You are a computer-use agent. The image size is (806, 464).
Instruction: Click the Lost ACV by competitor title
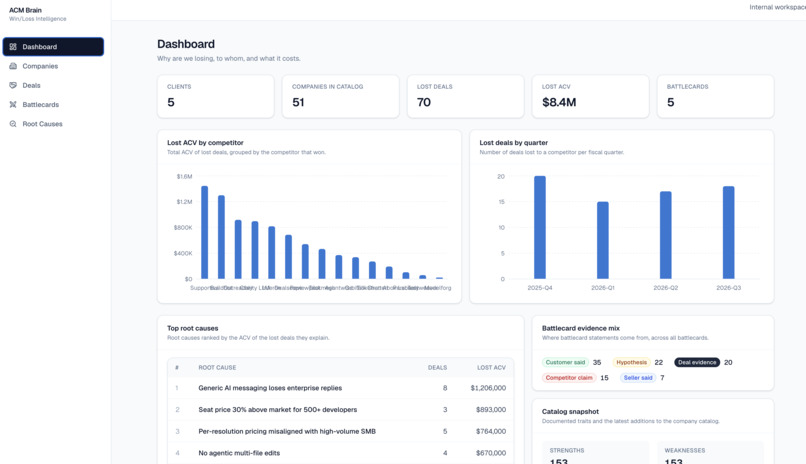(x=205, y=142)
